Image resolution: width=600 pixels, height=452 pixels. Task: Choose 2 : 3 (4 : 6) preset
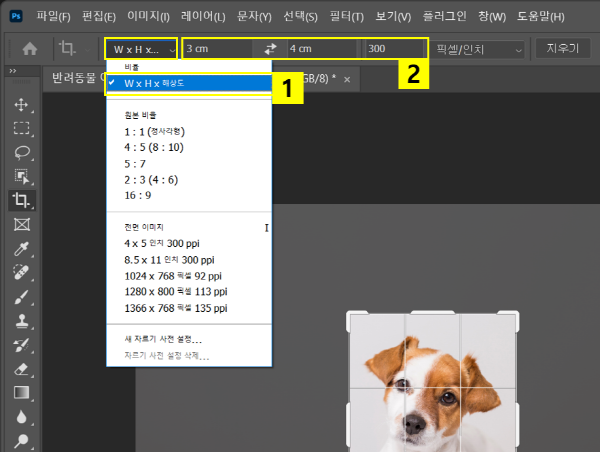click(x=189, y=180)
